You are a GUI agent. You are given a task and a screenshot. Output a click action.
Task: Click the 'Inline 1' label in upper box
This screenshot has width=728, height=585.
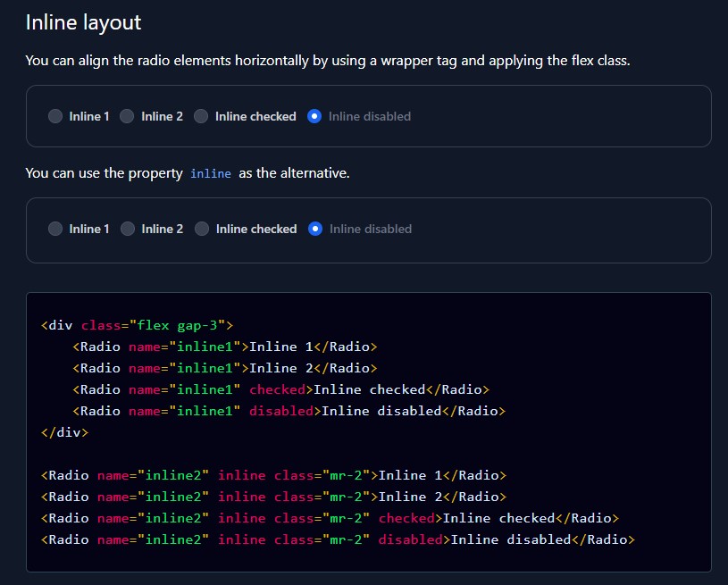(x=89, y=116)
